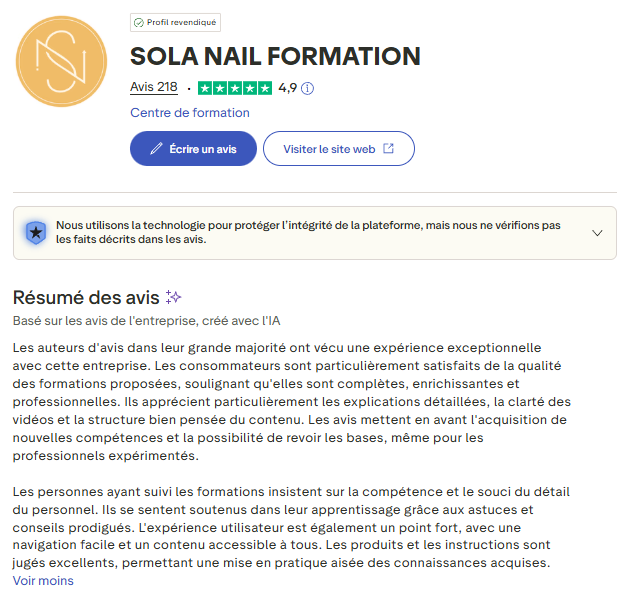Click the pen icon in Écrire un avis
The width and height of the screenshot is (623, 597).
(x=156, y=149)
